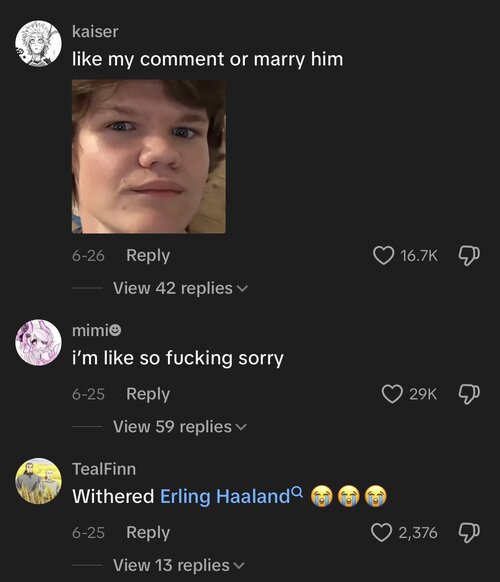Screen dimensions: 500x582
Task: Dislike mimi's comment with thumbs-down icon
Action: [x=469, y=394]
